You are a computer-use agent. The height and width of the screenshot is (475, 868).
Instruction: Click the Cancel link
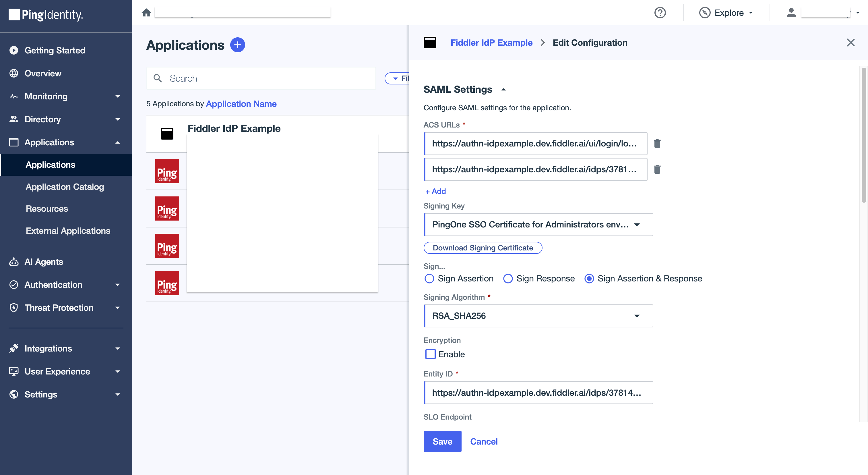point(484,442)
